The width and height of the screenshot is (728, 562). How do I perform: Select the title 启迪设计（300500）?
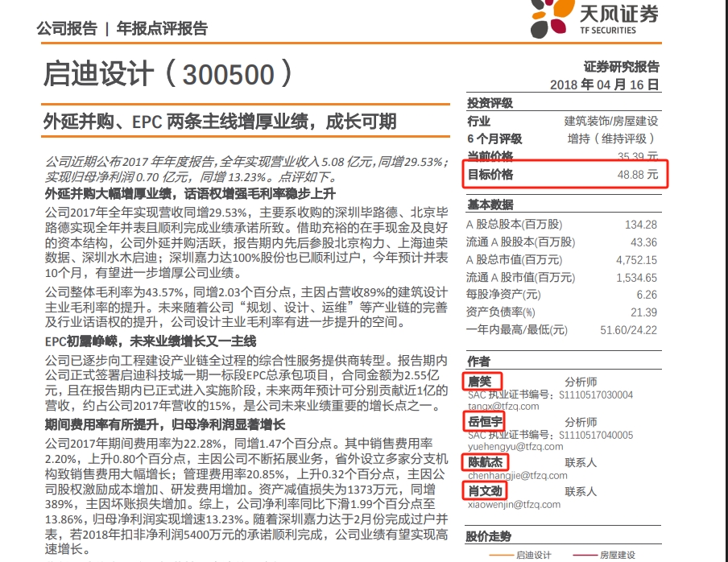168,74
